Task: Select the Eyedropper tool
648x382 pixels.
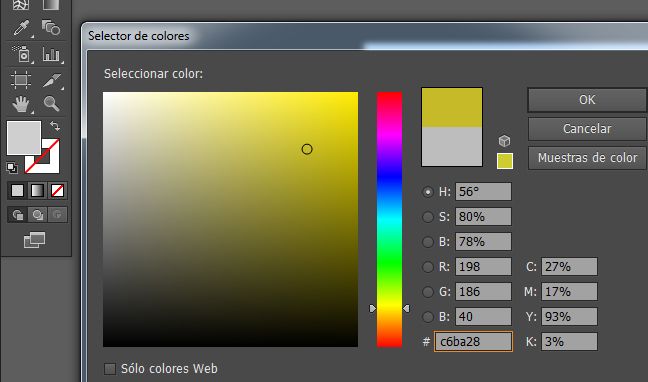Action: [21, 28]
